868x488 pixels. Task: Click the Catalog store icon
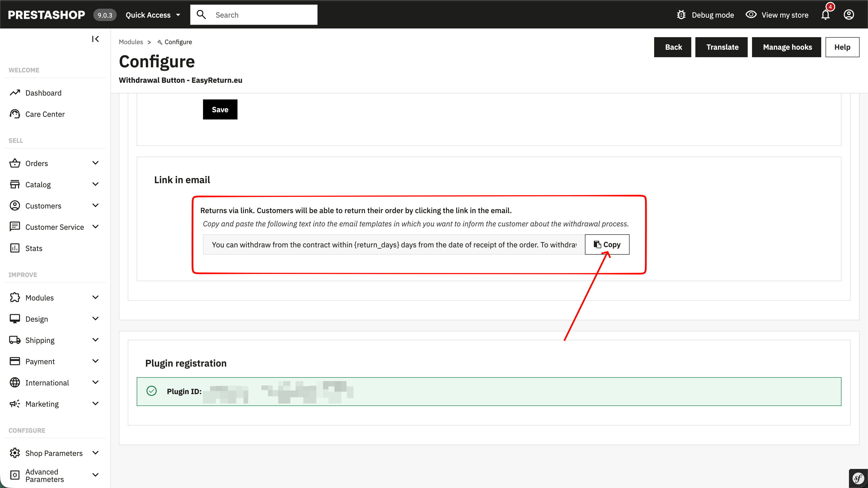tap(15, 184)
